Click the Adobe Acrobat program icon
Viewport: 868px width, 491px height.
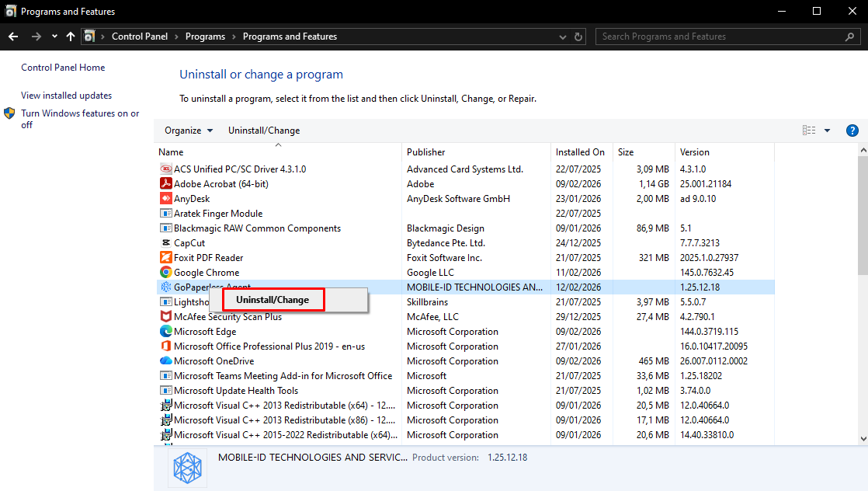click(165, 183)
